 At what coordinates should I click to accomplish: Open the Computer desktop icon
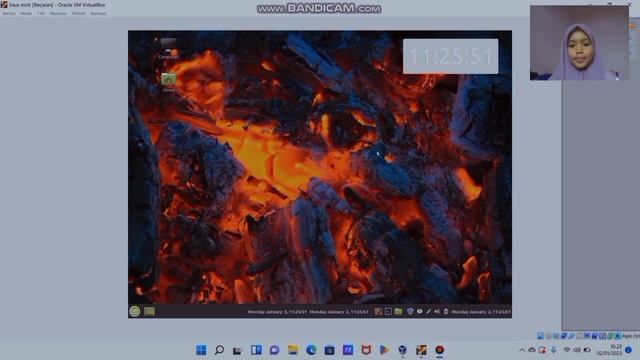[169, 48]
